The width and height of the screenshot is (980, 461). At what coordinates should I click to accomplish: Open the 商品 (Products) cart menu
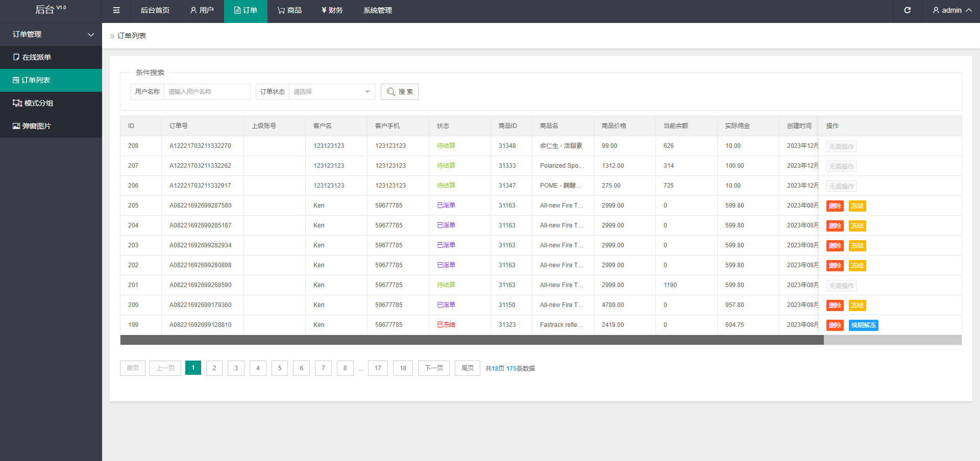click(289, 10)
